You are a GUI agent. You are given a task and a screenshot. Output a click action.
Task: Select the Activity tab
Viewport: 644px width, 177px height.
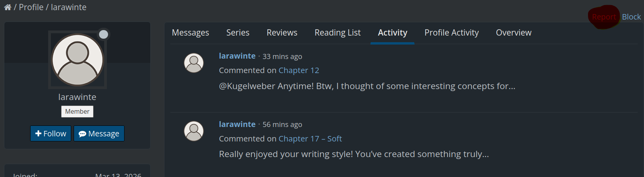pyautogui.click(x=392, y=33)
